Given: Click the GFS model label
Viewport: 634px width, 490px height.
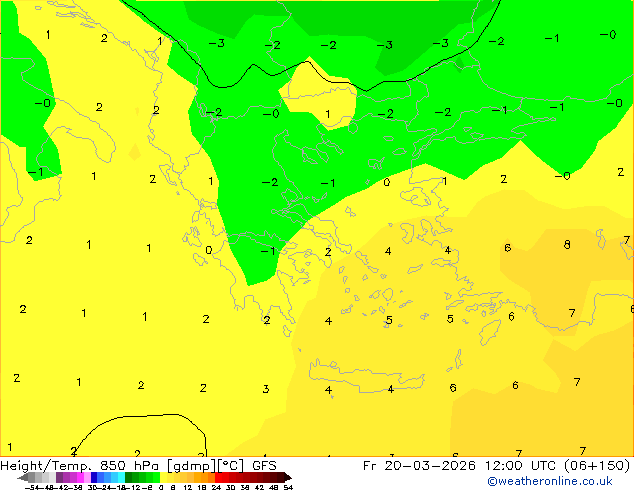Looking at the screenshot, I should coord(264,466).
